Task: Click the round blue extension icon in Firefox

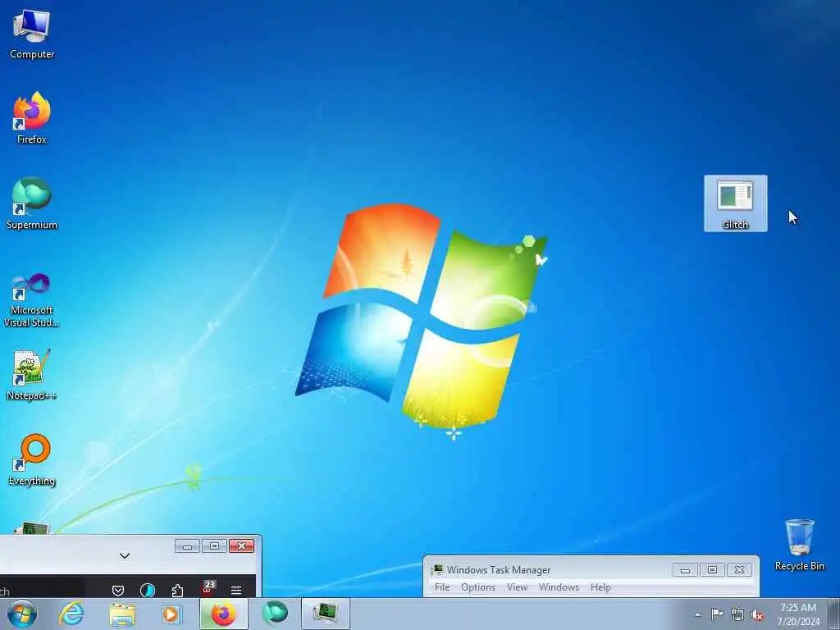Action: point(148,591)
